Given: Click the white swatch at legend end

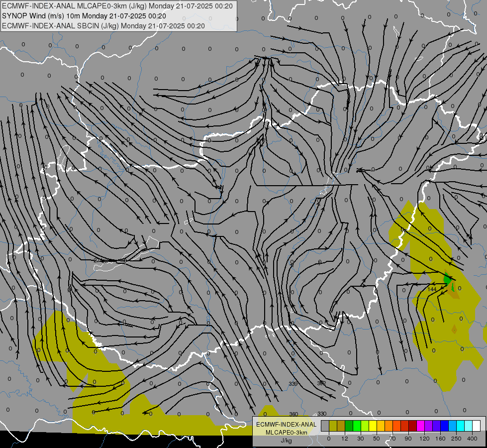Looking at the screenshot, I should (x=476, y=426).
